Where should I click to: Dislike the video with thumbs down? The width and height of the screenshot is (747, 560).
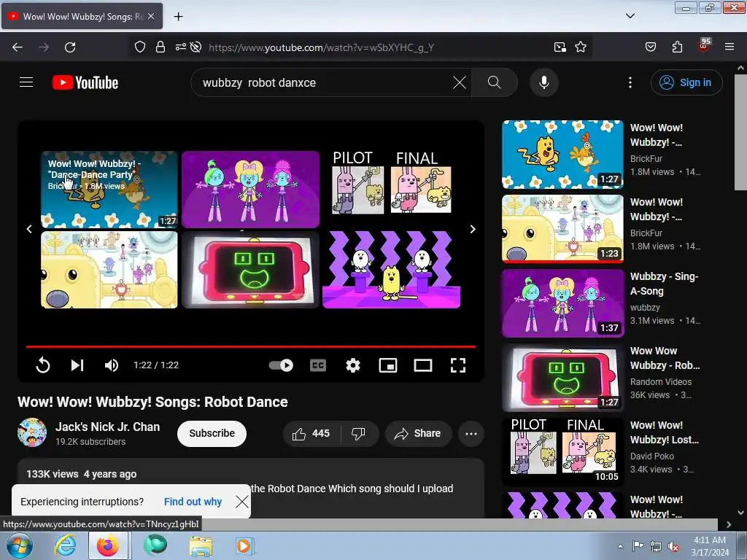pos(359,433)
